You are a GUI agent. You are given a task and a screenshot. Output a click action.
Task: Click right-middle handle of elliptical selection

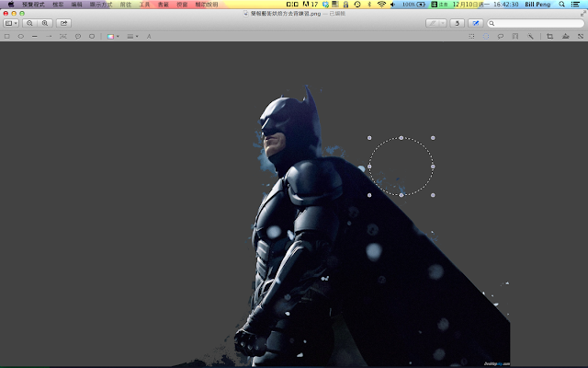coord(433,167)
